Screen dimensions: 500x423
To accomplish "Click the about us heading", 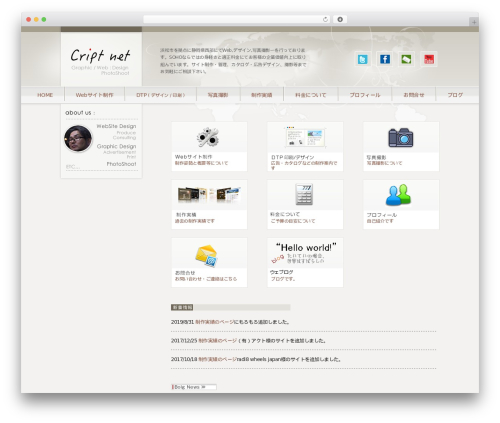I will 80,113.
